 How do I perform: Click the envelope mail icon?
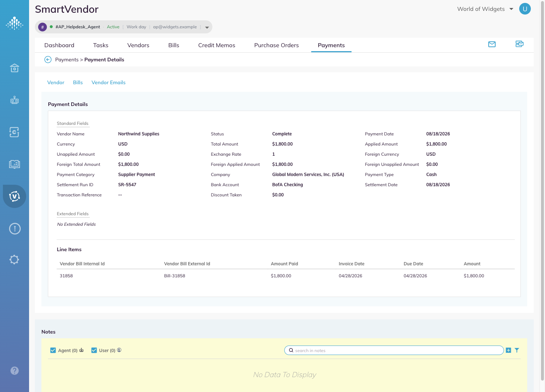tap(492, 44)
